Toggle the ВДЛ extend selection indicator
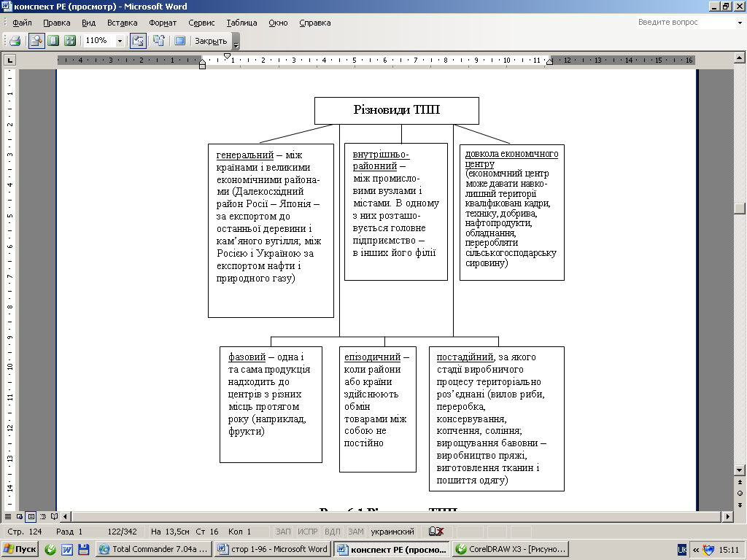 (x=332, y=532)
